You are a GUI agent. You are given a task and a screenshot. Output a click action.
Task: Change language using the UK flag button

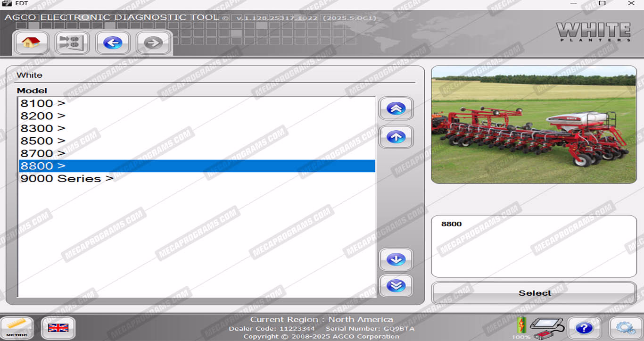[x=58, y=328]
